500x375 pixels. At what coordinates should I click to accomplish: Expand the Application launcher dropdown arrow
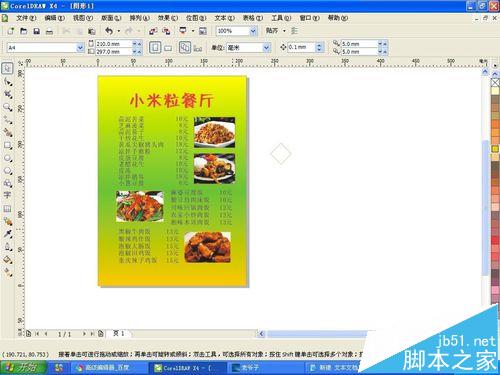193,31
